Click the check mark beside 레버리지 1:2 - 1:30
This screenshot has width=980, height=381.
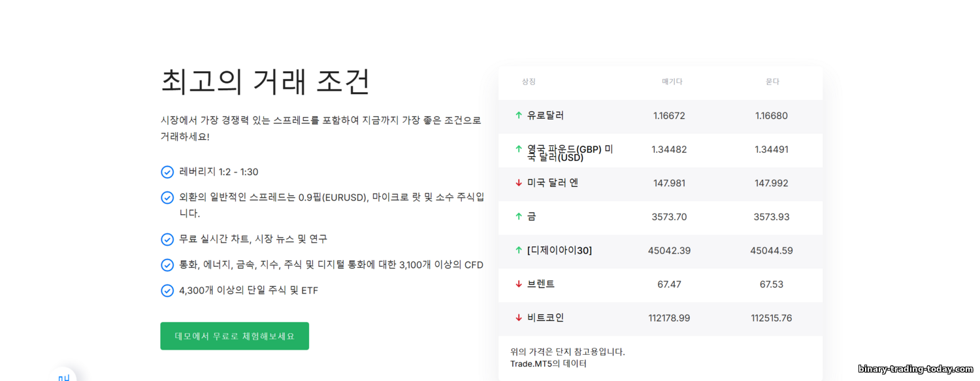tap(167, 172)
